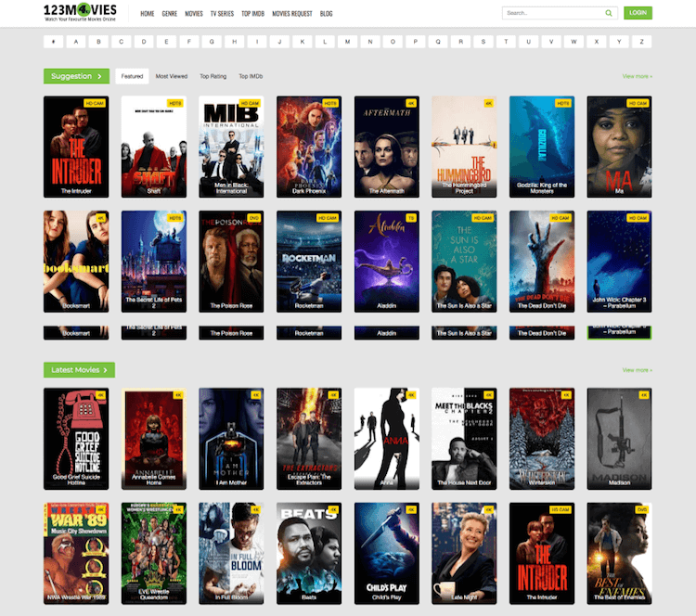Open the Rocketman movie poster
696x616 pixels.
(309, 262)
